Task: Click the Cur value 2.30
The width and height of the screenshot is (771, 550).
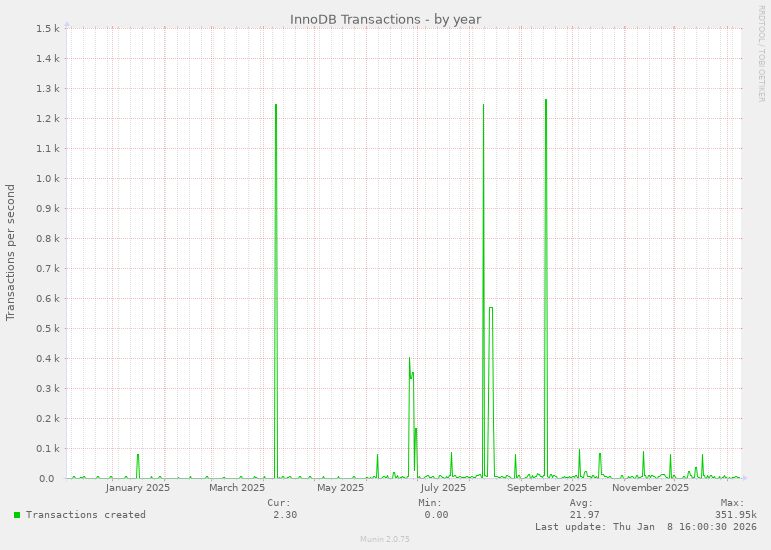Action: 285,515
